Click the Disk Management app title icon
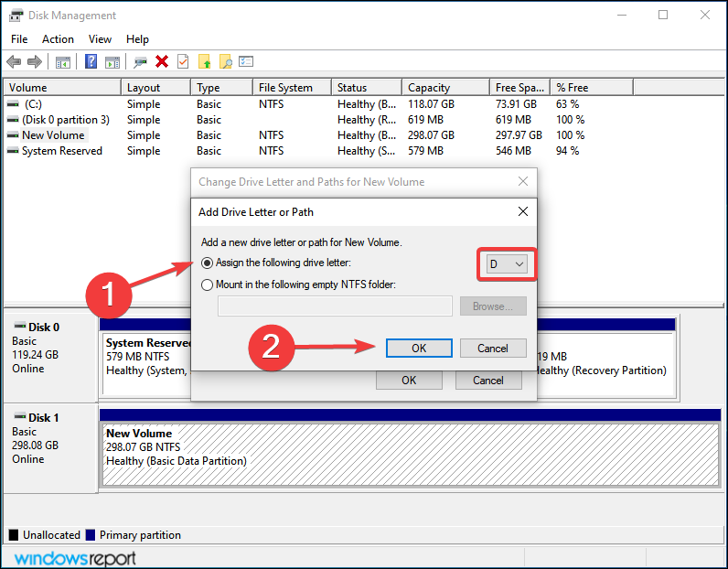 click(16, 16)
